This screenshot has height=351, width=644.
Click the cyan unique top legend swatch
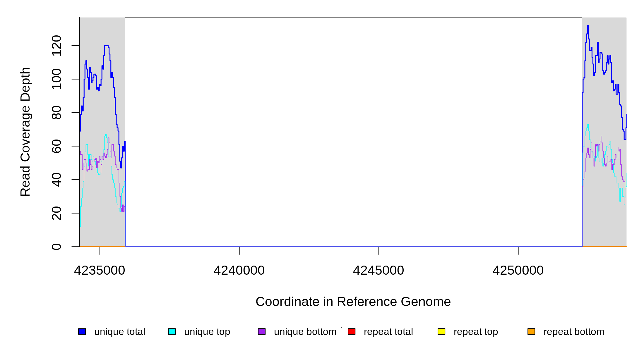[x=172, y=331]
